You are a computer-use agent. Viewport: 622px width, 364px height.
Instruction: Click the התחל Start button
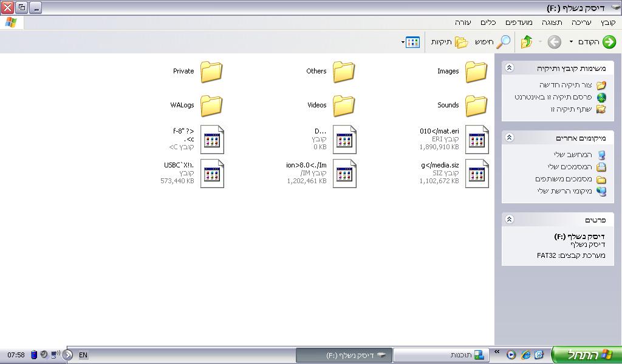(x=587, y=355)
